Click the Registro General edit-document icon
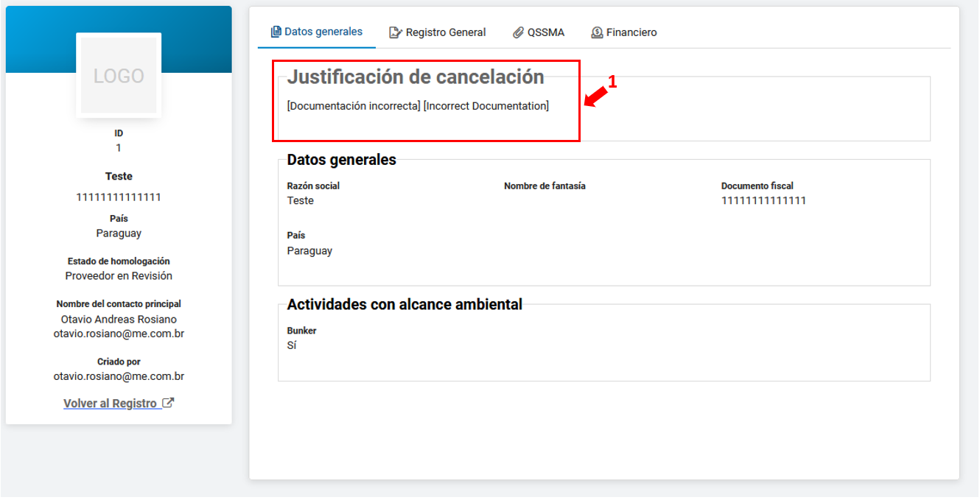Viewport: 980px width, 500px height. [395, 32]
